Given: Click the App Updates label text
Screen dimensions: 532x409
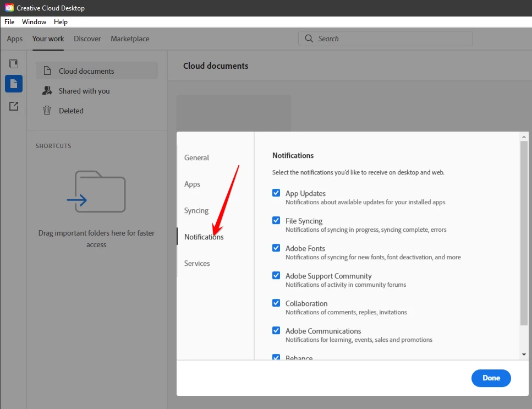Looking at the screenshot, I should (x=305, y=193).
